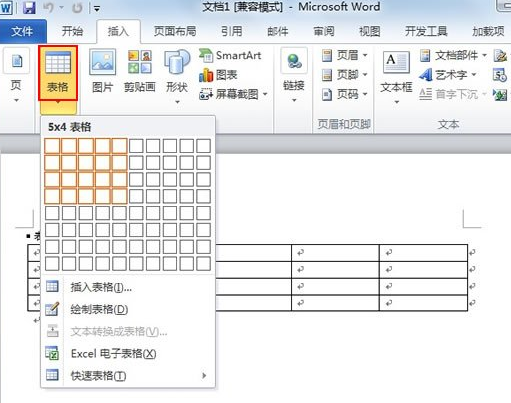Click the Word application icon in the title bar
This screenshot has width=511, height=403.
click(x=6, y=7)
